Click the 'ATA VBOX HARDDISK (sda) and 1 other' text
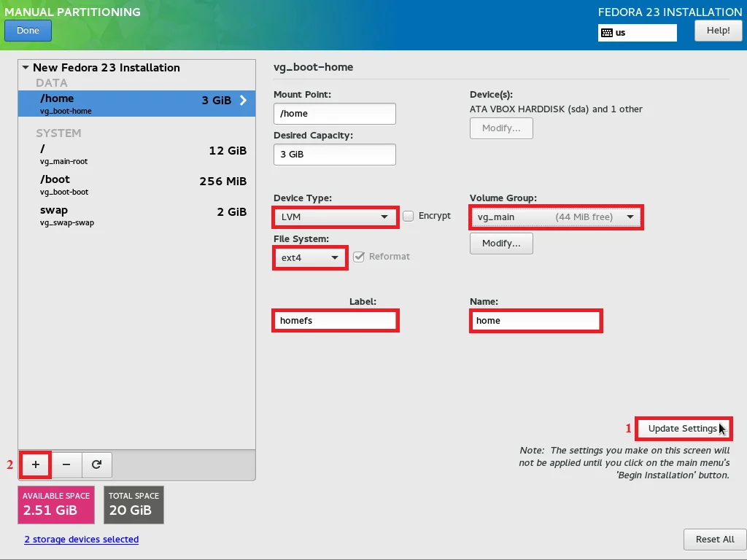Screen dimensions: 747x560 pos(556,109)
